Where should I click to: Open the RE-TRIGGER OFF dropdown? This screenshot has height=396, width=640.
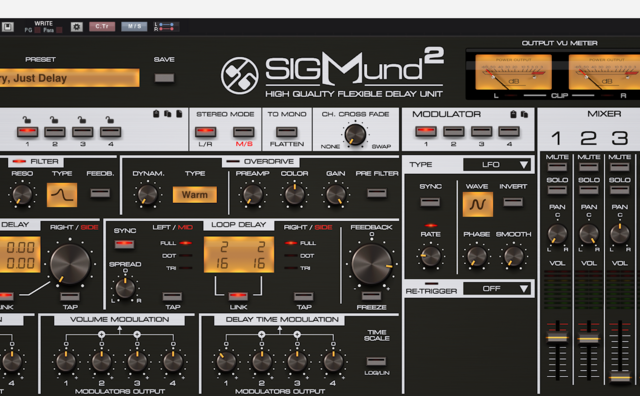coord(497,289)
